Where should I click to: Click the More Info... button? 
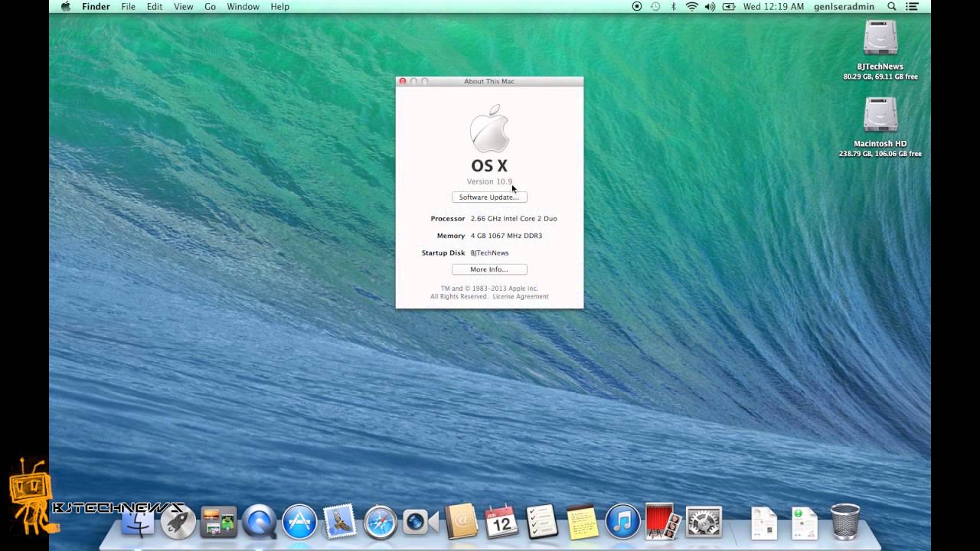tap(489, 269)
